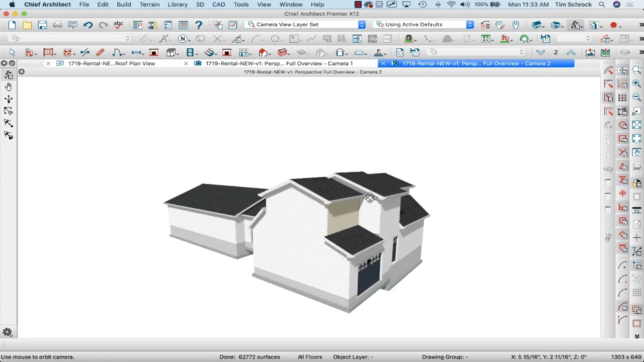This screenshot has height=362, width=644.
Task: Expand the Straight Wall tools arrow
Action: [36, 53]
